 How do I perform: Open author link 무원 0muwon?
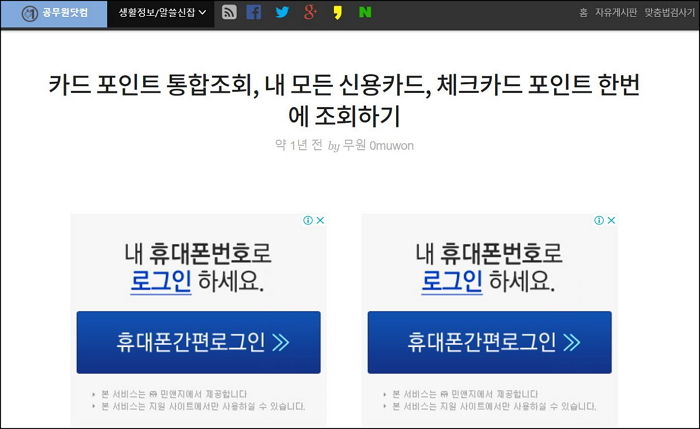click(378, 146)
